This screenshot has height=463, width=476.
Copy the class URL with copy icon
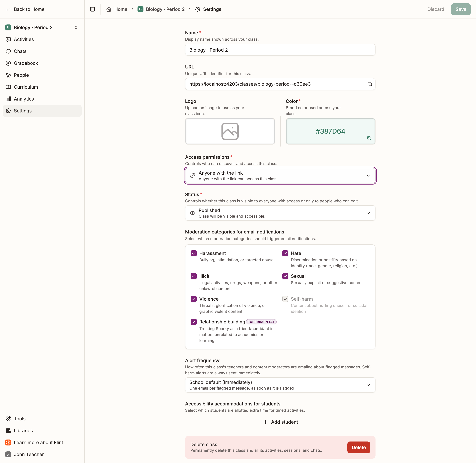tap(370, 84)
